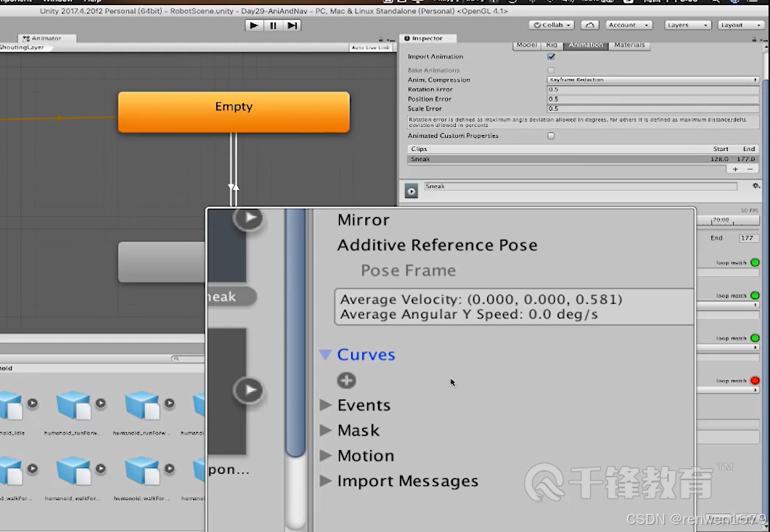Toggle the Inspector panel lock icon
This screenshot has width=770, height=532.
(754, 38)
